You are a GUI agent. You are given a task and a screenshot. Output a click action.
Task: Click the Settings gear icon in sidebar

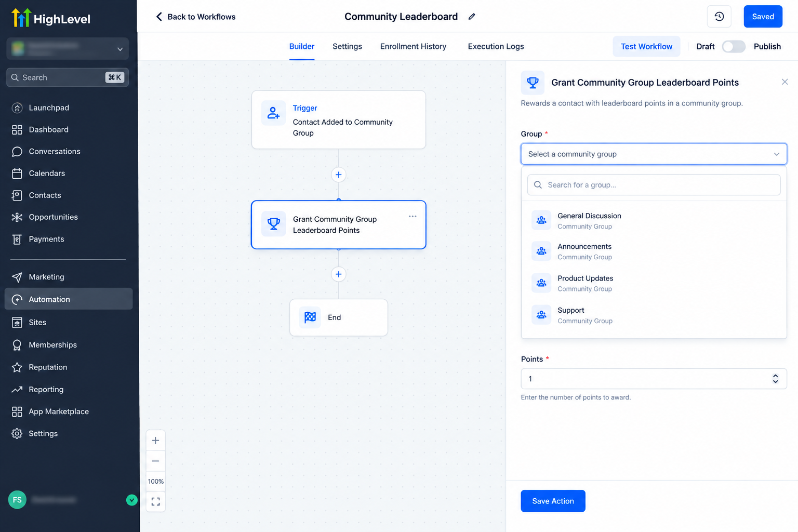coord(17,433)
